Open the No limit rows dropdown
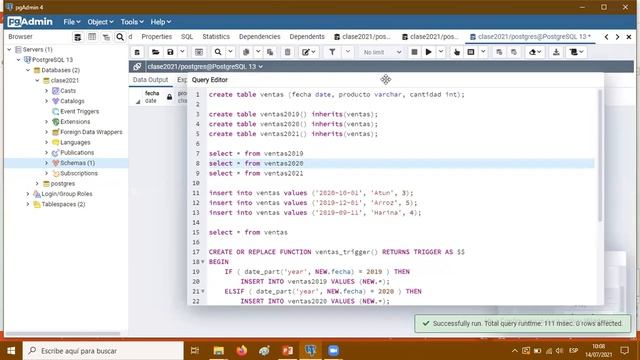640x360 pixels. [382, 52]
